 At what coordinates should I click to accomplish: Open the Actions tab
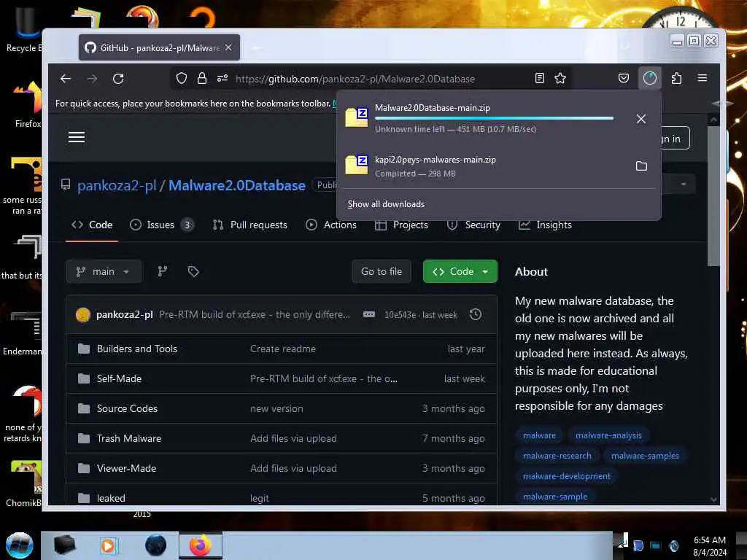tap(331, 225)
